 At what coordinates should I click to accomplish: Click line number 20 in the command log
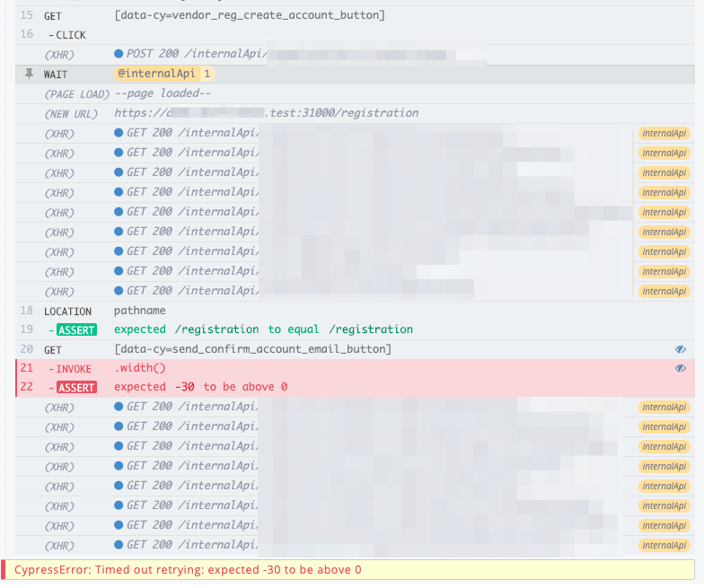click(27, 349)
